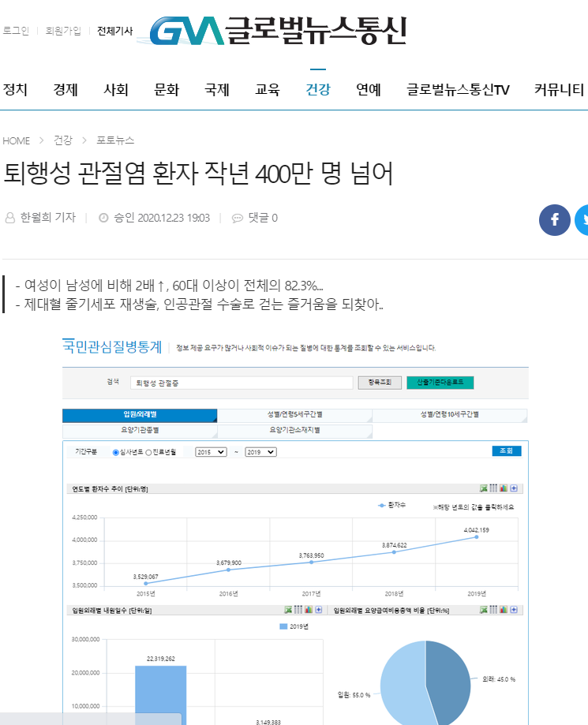Switch to the 성별/연령5세구간별 tab
The image size is (588, 725).
pos(294,415)
